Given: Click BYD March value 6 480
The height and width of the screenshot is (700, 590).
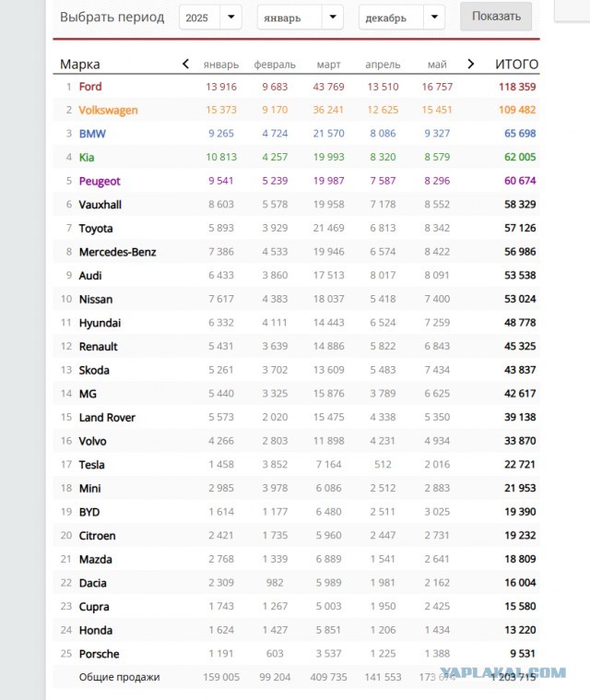Looking at the screenshot, I should point(328,513).
